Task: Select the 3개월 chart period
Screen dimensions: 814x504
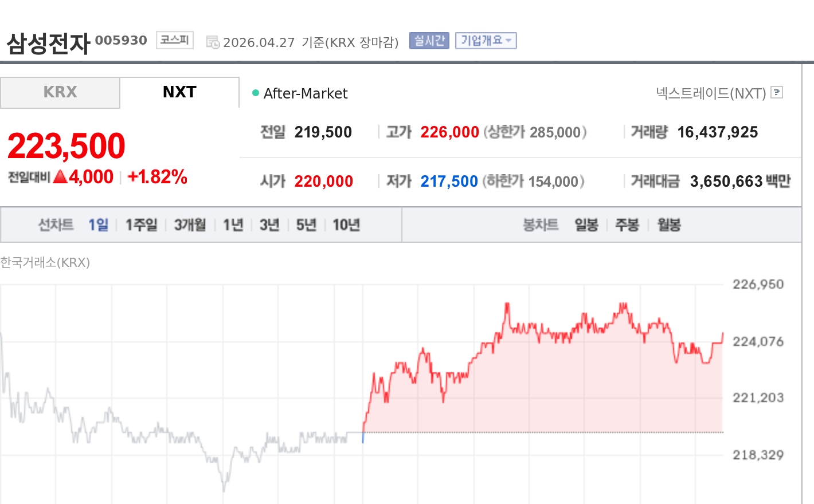Action: coord(189,225)
